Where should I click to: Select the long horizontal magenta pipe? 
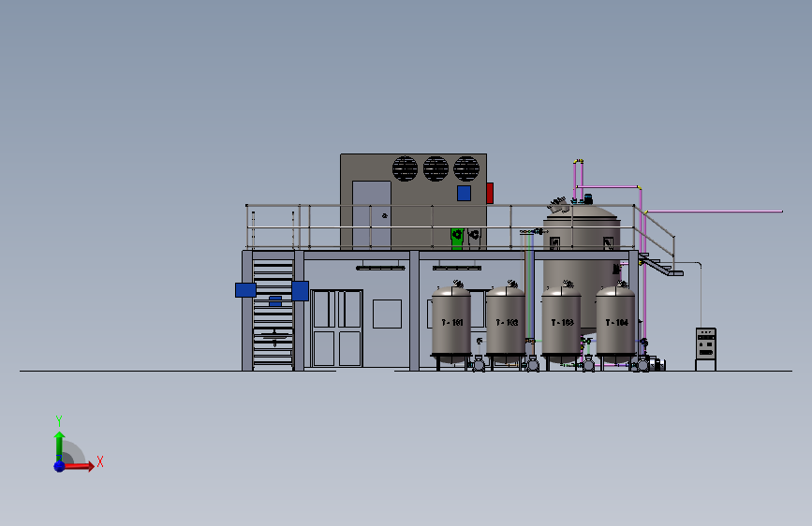click(x=714, y=212)
